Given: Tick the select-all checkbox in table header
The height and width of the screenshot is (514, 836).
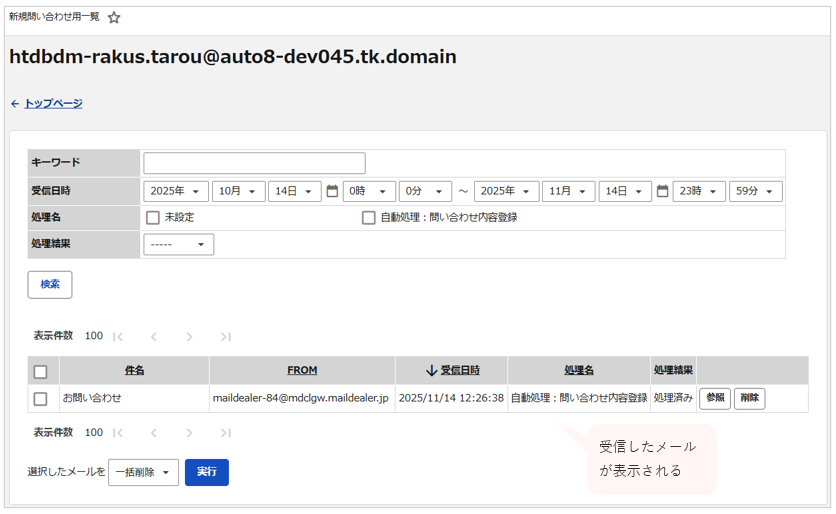Looking at the screenshot, I should pos(41,372).
